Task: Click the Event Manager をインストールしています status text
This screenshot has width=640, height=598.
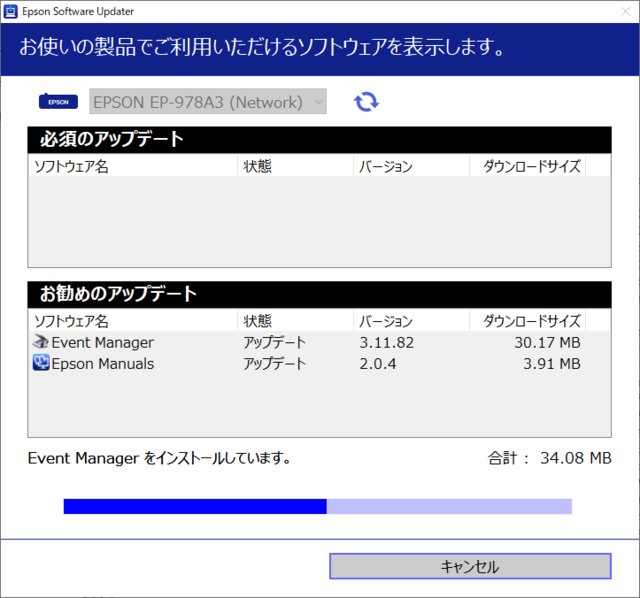Action: click(x=159, y=458)
